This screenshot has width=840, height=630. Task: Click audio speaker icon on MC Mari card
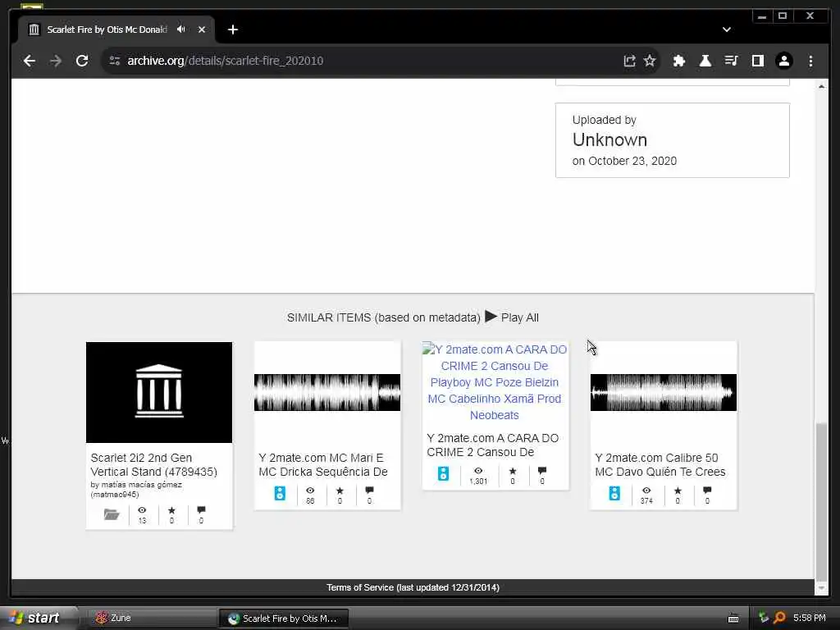[280, 493]
